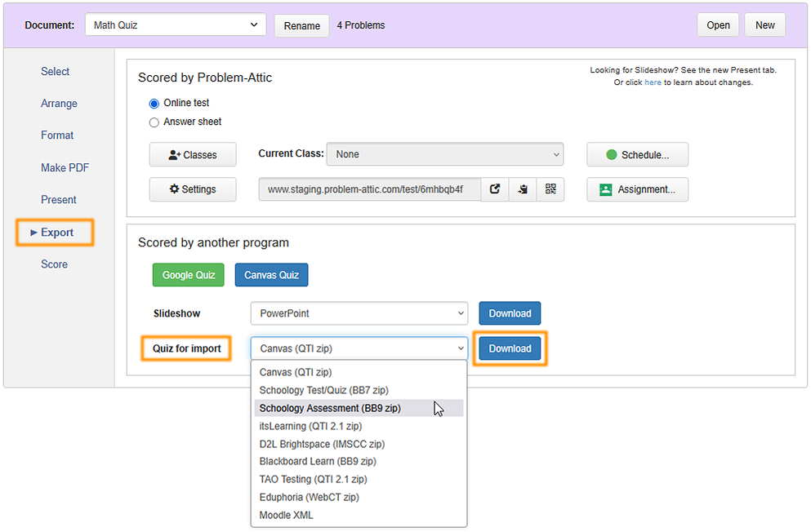Download the Quiz for import file

tap(510, 348)
